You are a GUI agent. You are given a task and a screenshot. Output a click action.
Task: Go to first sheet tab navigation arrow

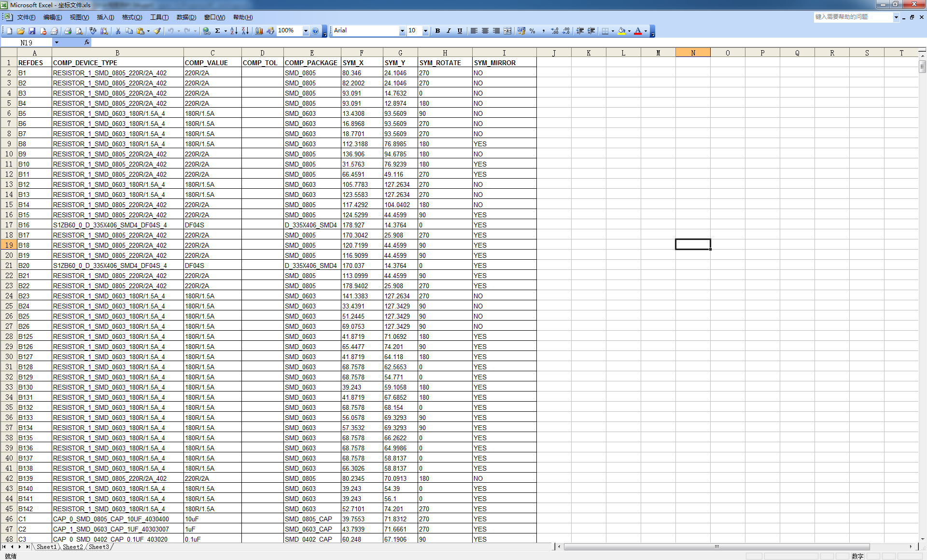coord(4,547)
